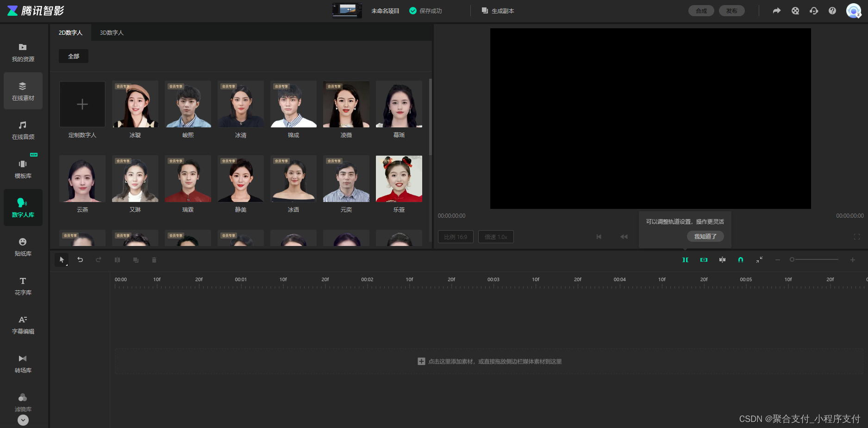Image resolution: width=868 pixels, height=428 pixels.
Task: Open the help question mark icon
Action: (x=832, y=11)
